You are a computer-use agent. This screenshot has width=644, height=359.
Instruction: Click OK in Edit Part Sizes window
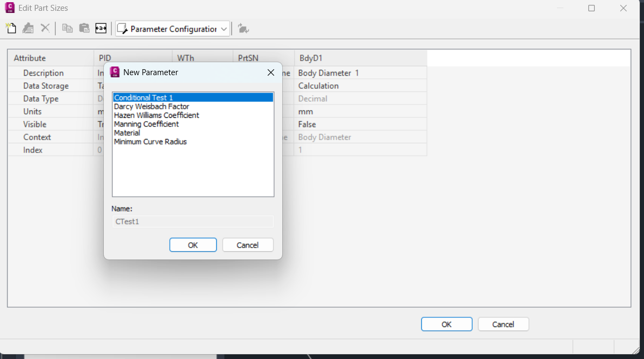[447, 324]
